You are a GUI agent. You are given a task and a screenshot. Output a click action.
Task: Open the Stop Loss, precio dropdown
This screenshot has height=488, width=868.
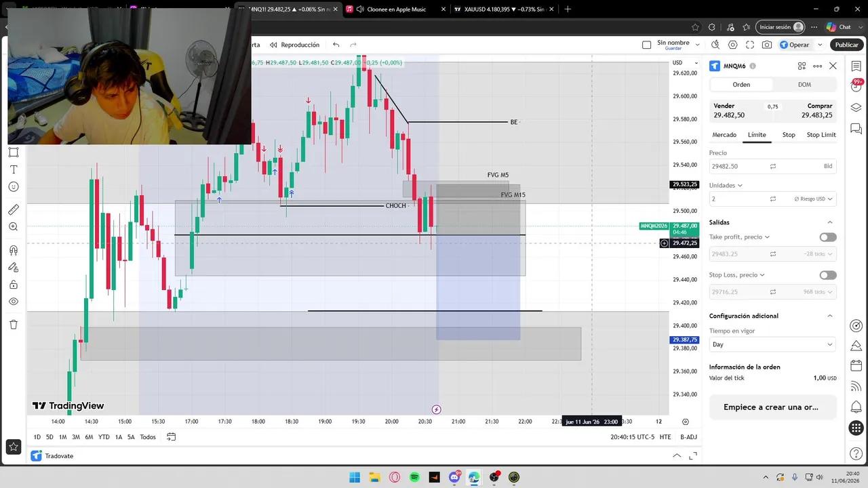[737, 275]
